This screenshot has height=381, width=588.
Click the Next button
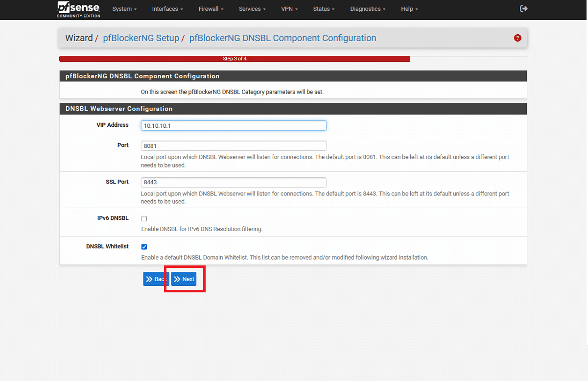coord(184,279)
